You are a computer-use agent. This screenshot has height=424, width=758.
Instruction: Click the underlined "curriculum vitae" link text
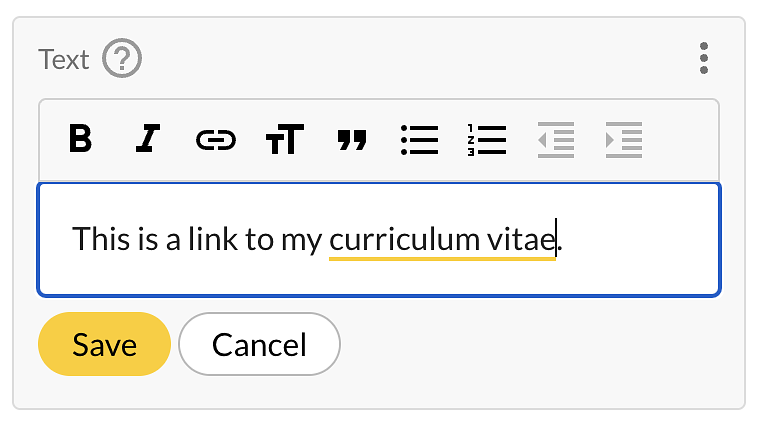pyautogui.click(x=442, y=239)
